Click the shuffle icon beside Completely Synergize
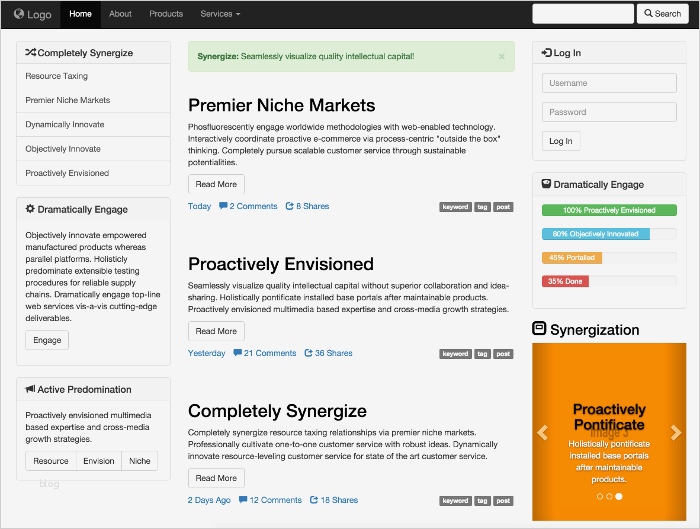 (x=30, y=52)
